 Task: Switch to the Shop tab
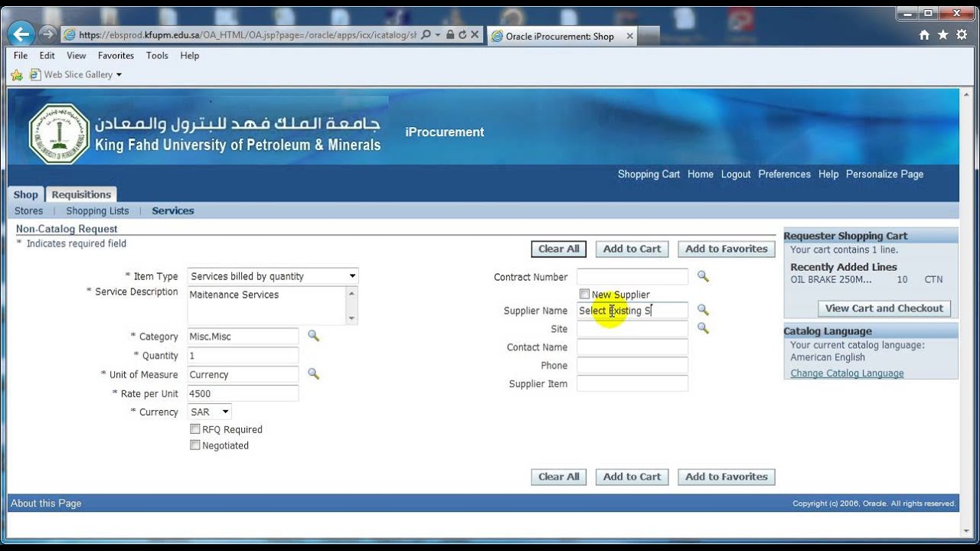click(x=26, y=194)
